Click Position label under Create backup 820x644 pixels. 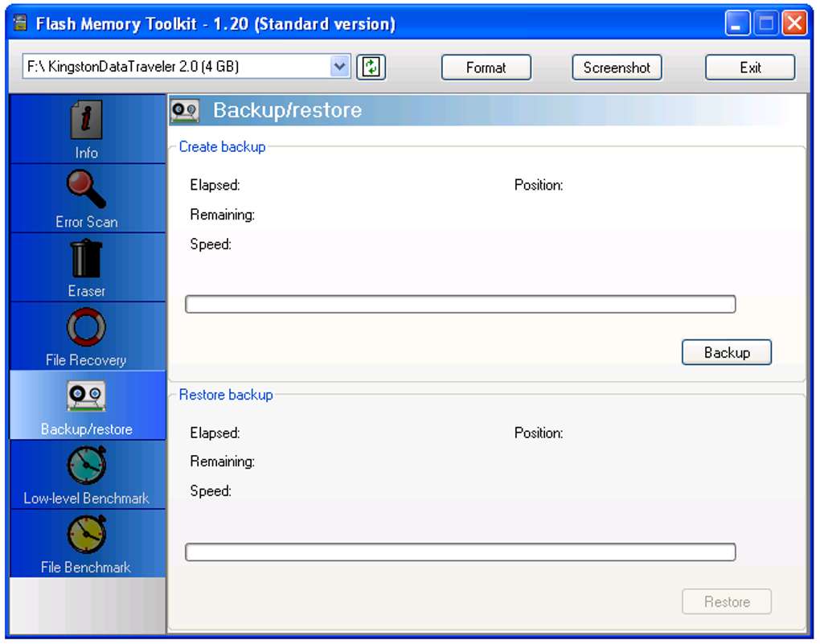coord(539,185)
